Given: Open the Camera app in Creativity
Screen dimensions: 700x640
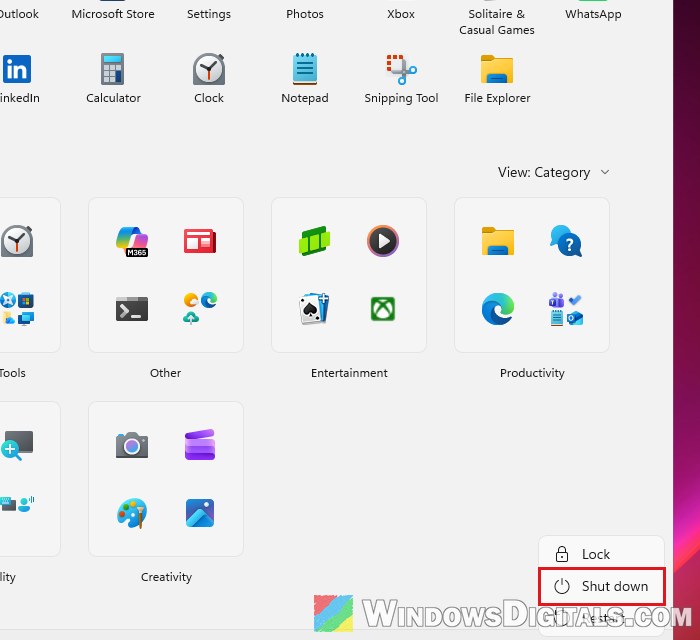Looking at the screenshot, I should 132,445.
